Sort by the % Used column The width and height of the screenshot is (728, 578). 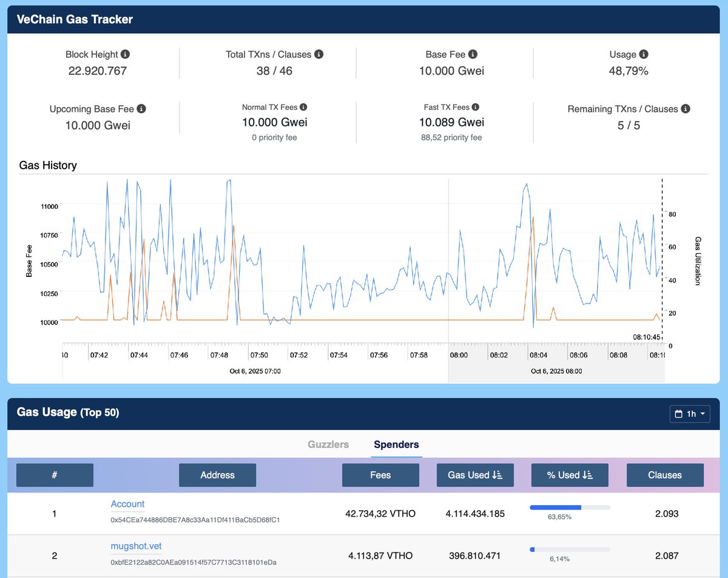pos(570,475)
